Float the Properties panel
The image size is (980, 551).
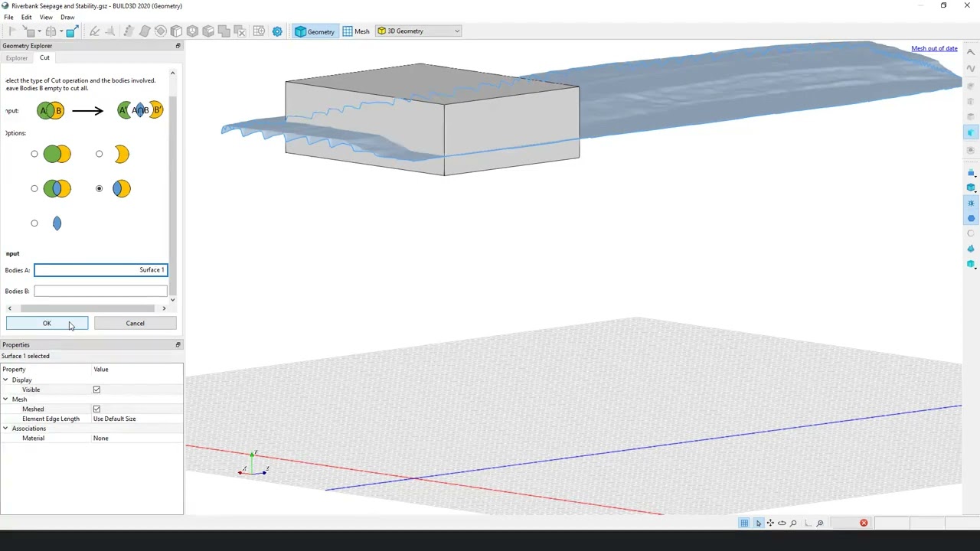point(178,345)
